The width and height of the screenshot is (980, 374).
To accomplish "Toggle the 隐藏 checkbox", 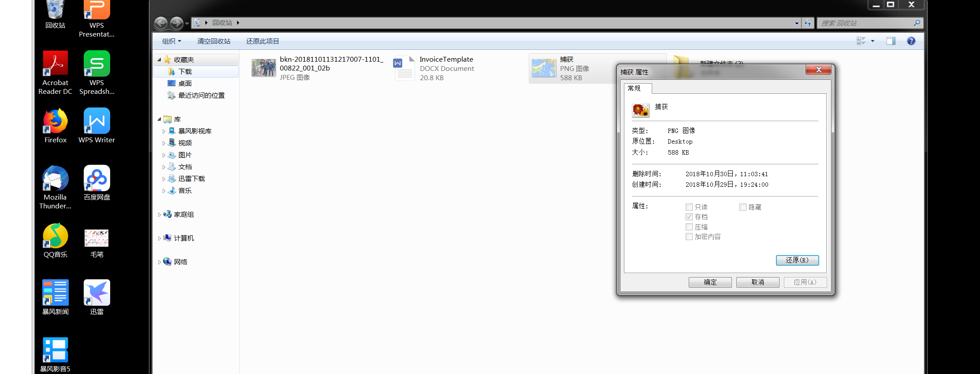I will click(x=743, y=207).
